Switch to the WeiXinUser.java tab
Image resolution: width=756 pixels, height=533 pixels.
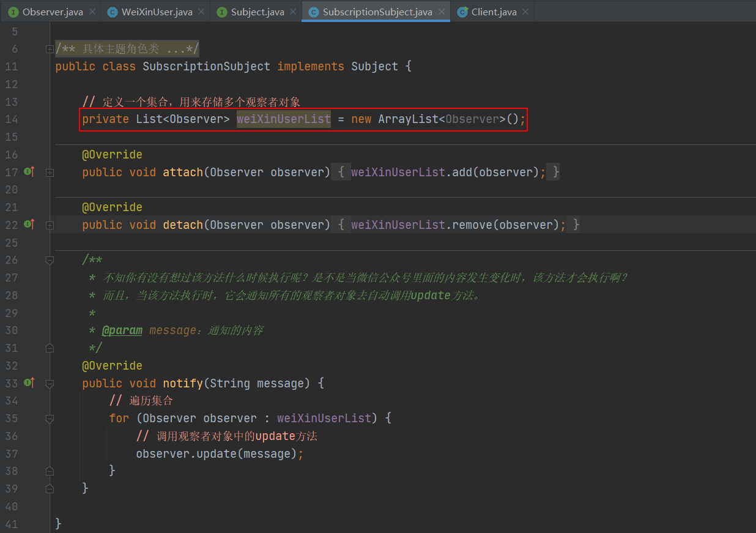(x=155, y=12)
